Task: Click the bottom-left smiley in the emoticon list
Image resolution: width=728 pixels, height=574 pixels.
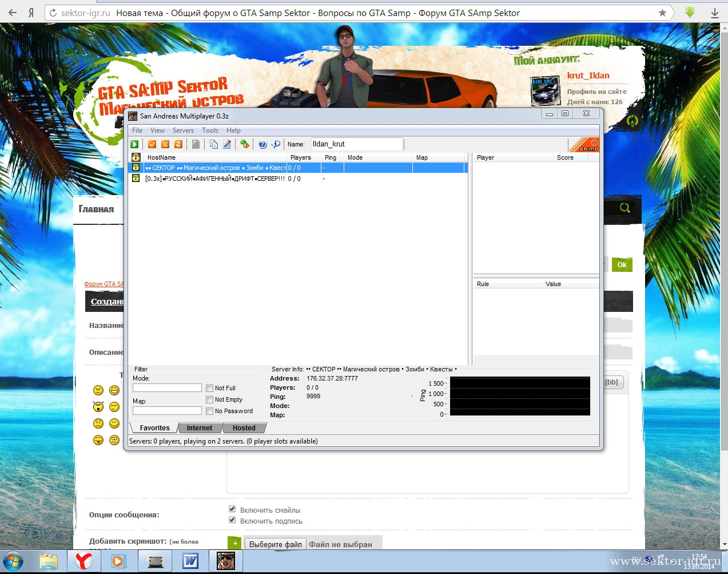Action: tap(98, 440)
